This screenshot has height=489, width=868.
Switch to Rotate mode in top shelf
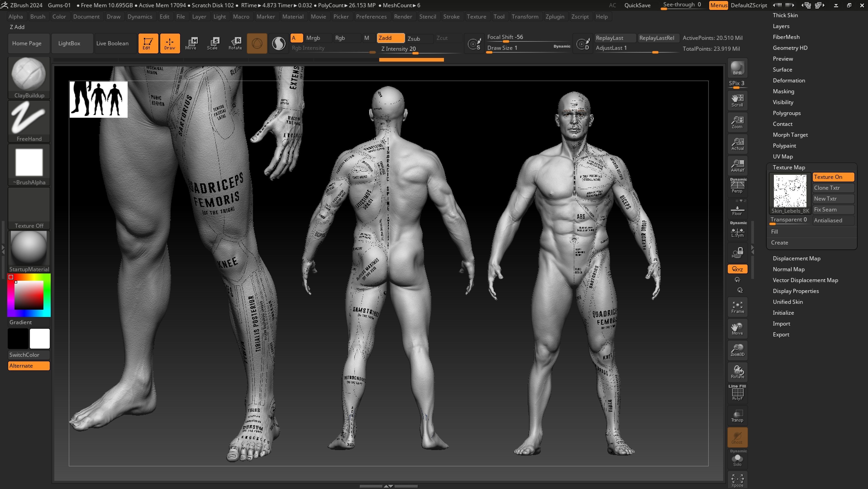[x=235, y=43]
